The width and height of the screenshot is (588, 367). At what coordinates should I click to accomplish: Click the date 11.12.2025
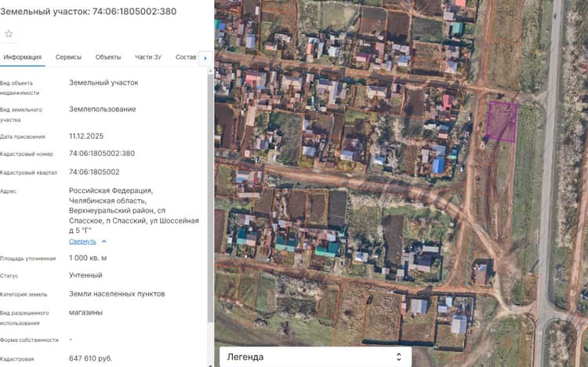click(x=86, y=136)
